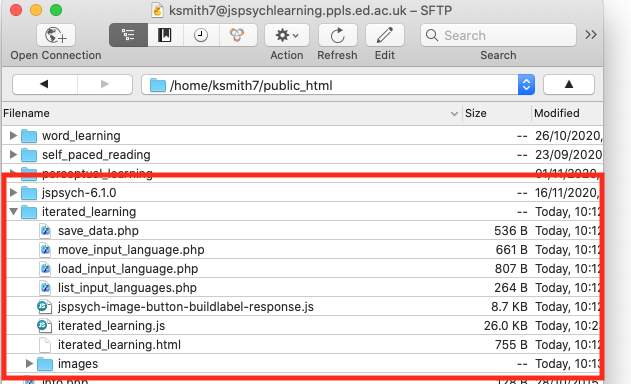Click the 661 B size value
Image resolution: width=631 pixels, height=384 pixels.
click(x=511, y=250)
